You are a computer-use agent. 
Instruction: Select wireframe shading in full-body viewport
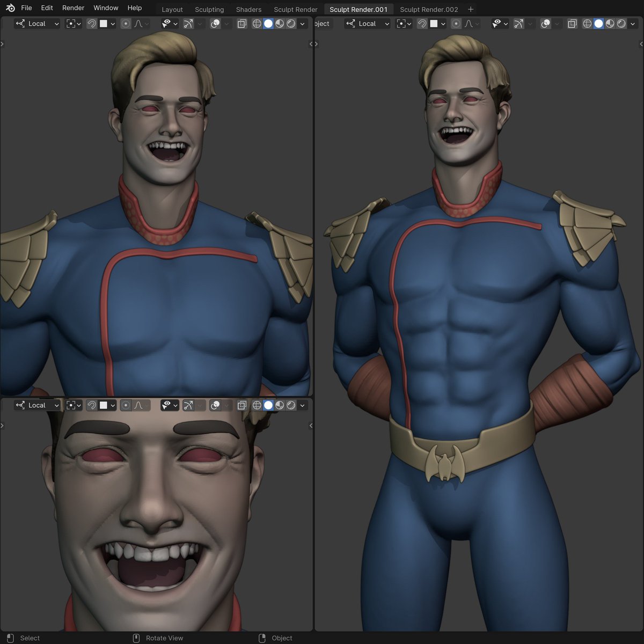[x=587, y=24]
